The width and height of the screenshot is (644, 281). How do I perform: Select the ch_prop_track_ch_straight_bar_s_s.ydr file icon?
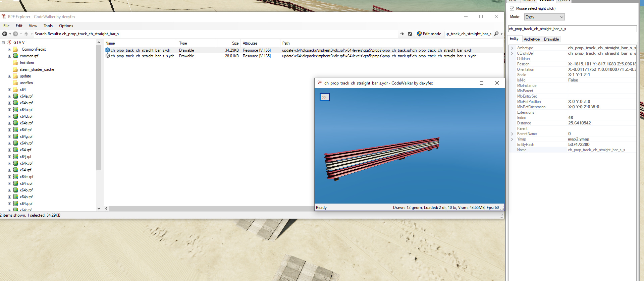[x=108, y=56]
